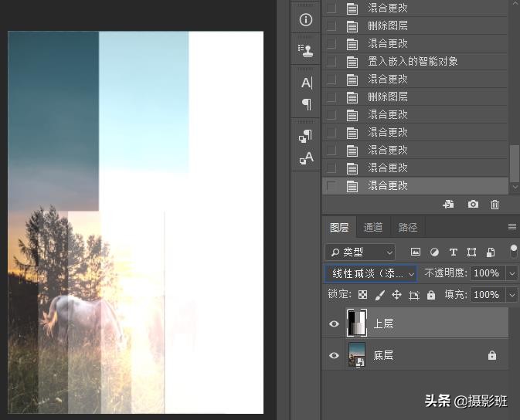
Task: Click the history panel scrollbar thumb
Action: (x=515, y=163)
